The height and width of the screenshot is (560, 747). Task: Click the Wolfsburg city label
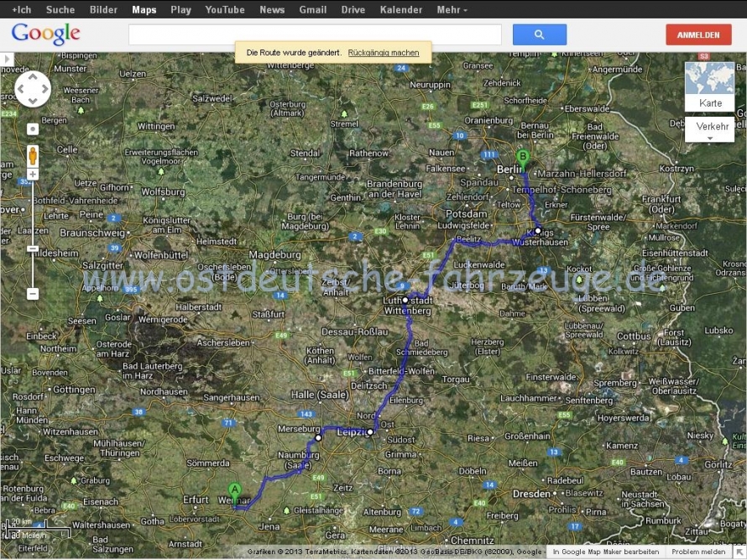(163, 192)
